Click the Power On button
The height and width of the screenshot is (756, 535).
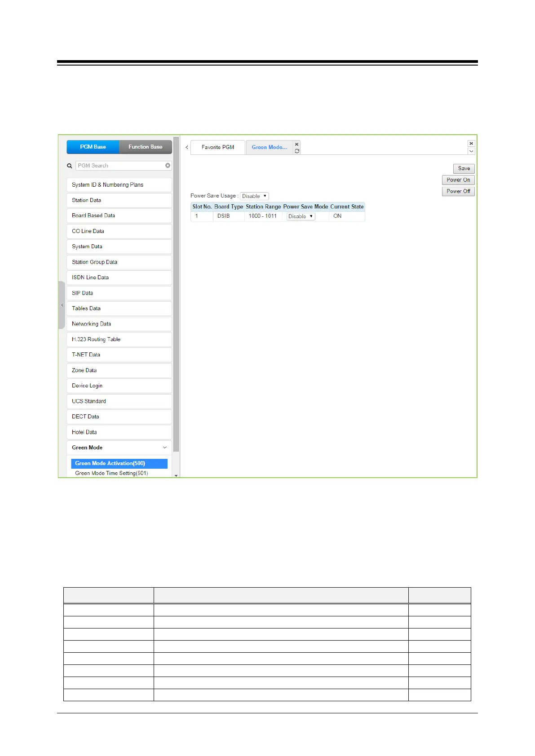(x=458, y=180)
